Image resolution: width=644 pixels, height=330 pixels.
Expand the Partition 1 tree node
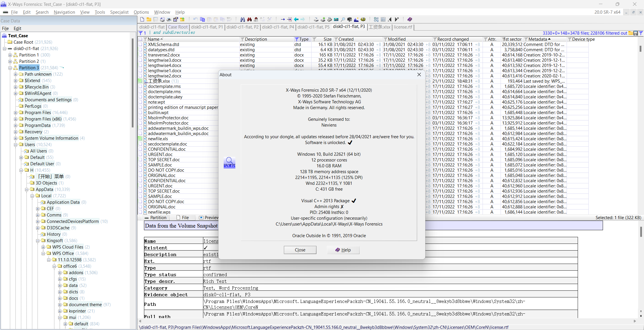[x=10, y=55]
